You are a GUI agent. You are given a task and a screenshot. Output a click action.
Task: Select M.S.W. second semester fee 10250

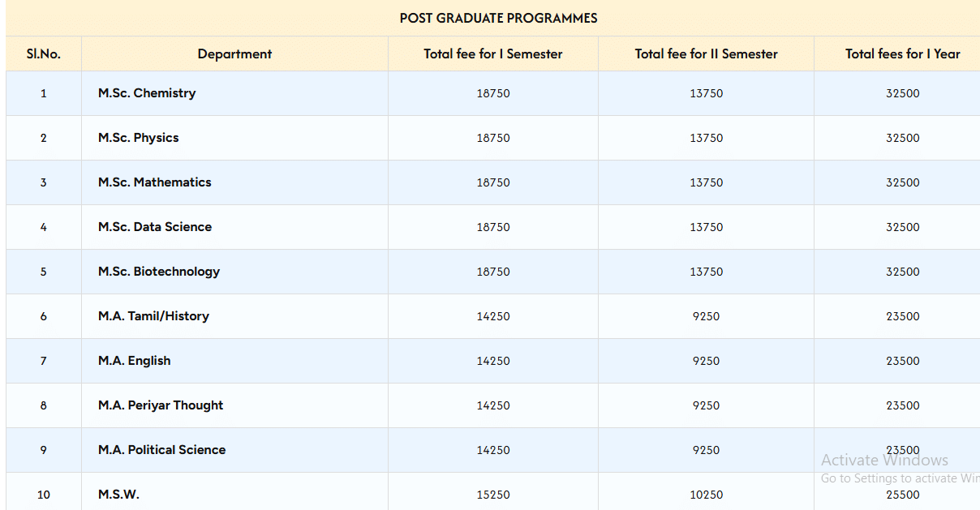click(706, 495)
